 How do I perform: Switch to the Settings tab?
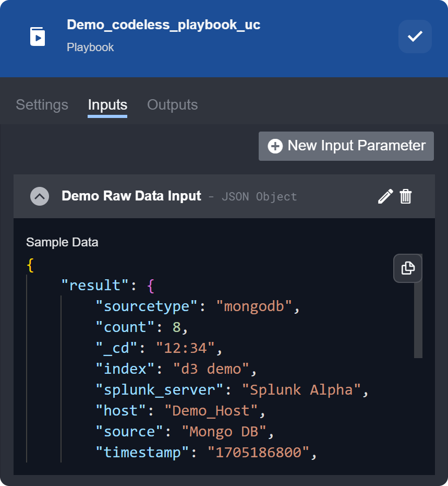(42, 105)
